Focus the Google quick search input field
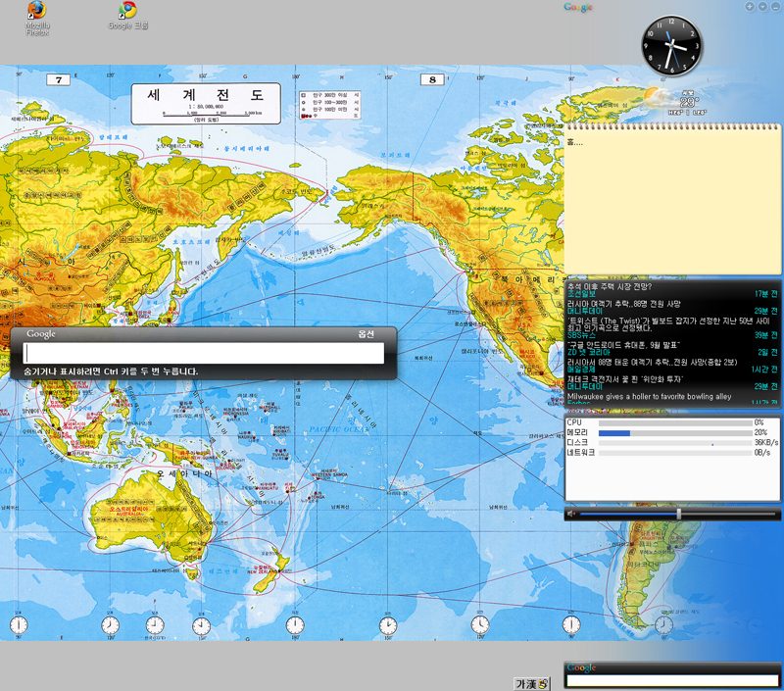Screen dimensions: 784x691 coord(204,354)
